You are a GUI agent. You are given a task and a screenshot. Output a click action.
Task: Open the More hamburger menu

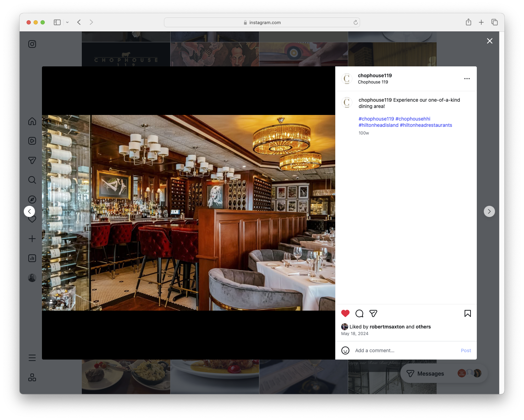(x=32, y=357)
